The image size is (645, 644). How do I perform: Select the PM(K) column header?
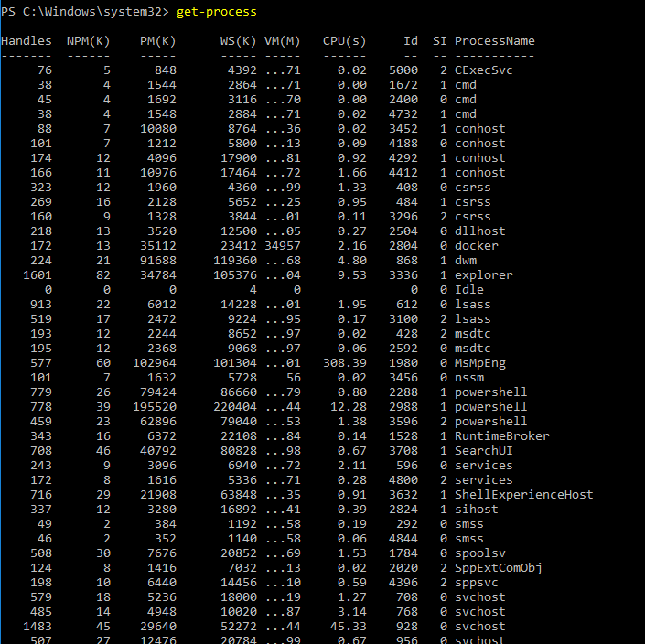click(x=158, y=41)
